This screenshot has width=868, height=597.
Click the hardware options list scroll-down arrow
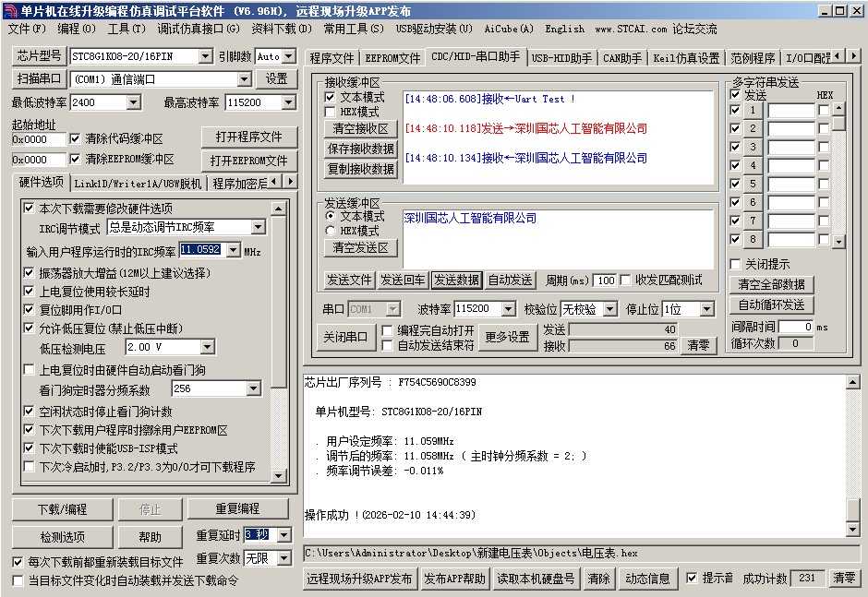pyautogui.click(x=278, y=474)
